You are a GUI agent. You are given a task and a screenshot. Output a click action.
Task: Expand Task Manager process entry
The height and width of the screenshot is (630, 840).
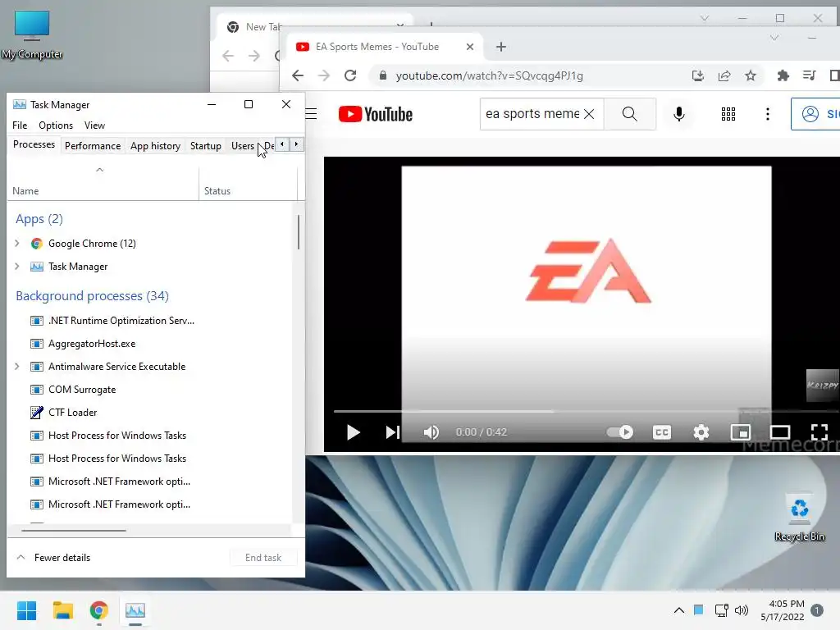(x=16, y=267)
